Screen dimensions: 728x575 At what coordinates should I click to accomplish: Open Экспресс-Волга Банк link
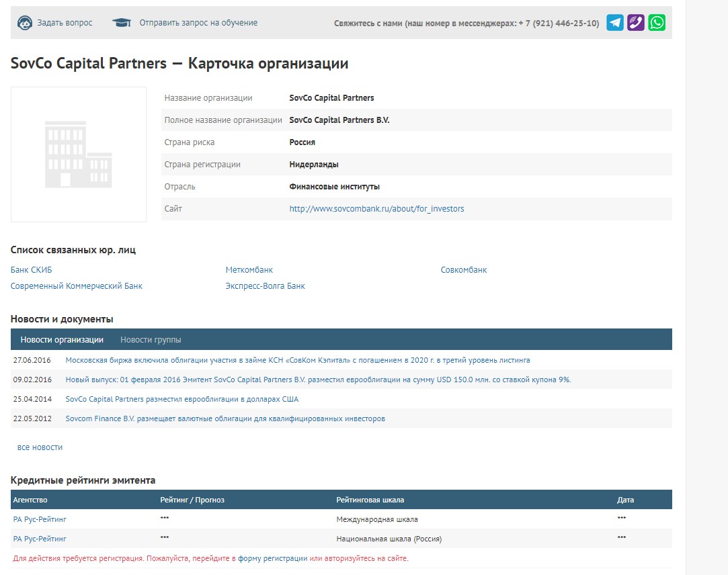pyautogui.click(x=265, y=286)
